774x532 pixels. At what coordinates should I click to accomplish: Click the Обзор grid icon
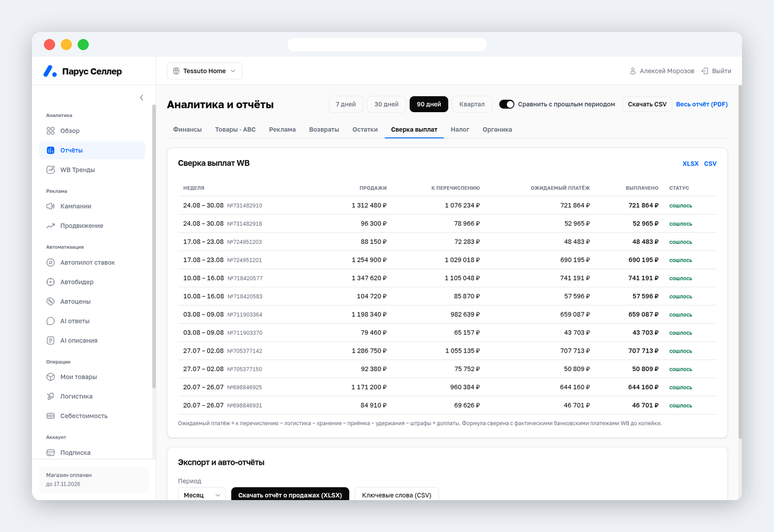[x=50, y=131]
